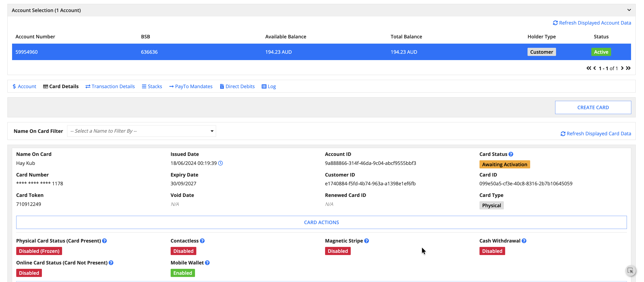The width and height of the screenshot is (644, 282).
Task: Click Mobile Wallet help icon
Action: pyautogui.click(x=207, y=263)
